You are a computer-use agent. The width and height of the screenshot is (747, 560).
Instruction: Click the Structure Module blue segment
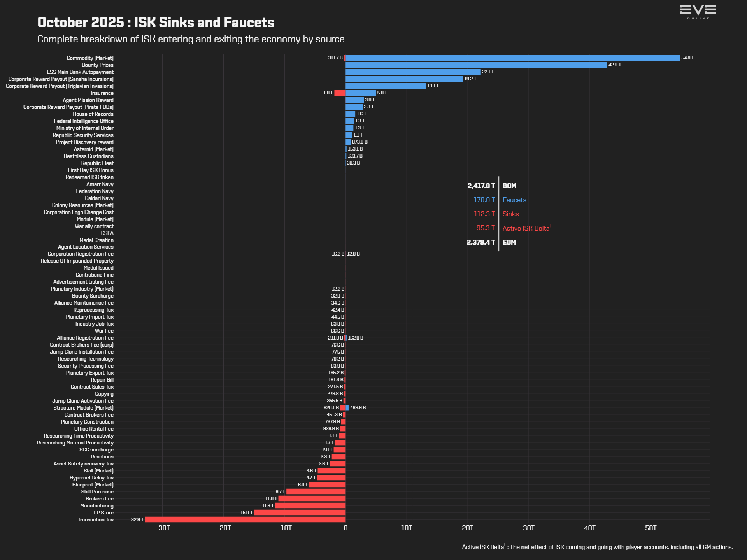pyautogui.click(x=347, y=408)
